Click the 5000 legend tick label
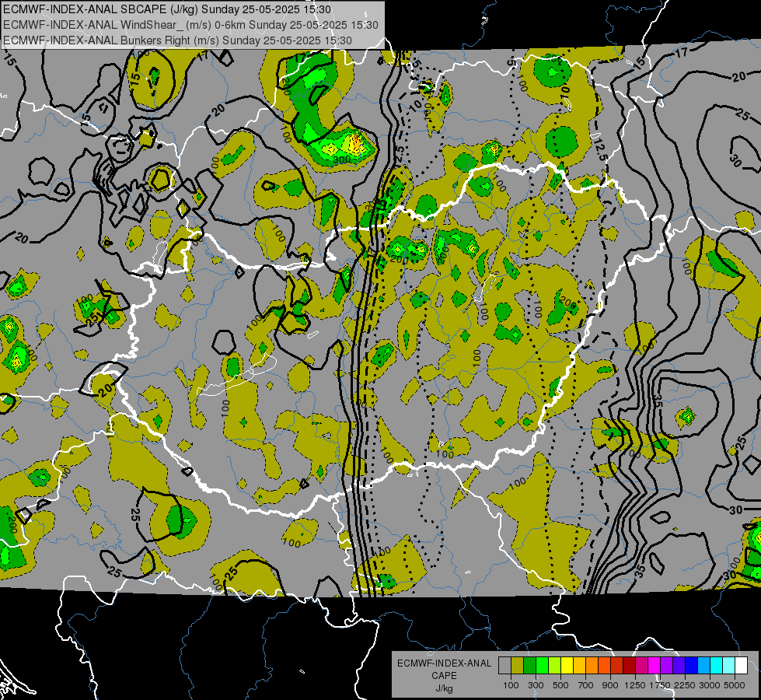This screenshot has width=761, height=700. tap(735, 685)
